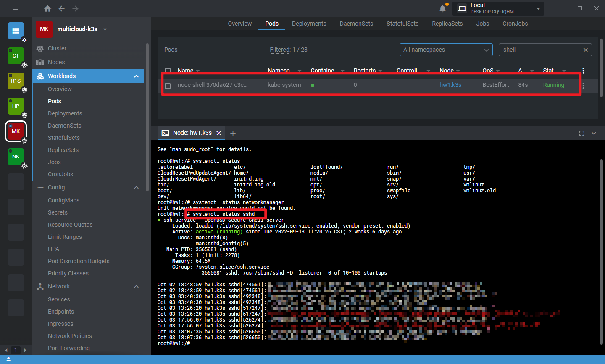This screenshot has width=605, height=364.
Task: Open the StatefulSets tab
Action: [x=402, y=24]
